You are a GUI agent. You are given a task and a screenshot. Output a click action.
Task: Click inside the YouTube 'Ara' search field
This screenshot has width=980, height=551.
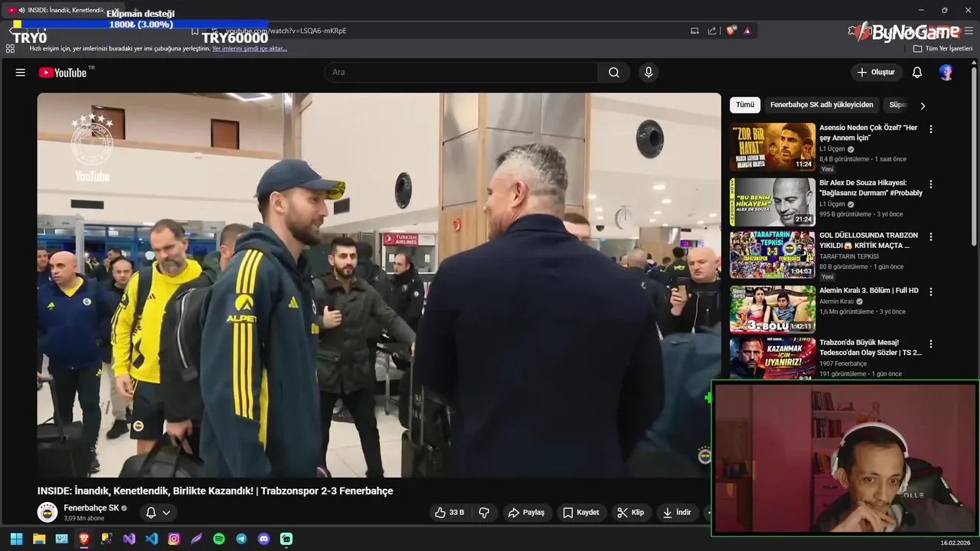coord(462,73)
